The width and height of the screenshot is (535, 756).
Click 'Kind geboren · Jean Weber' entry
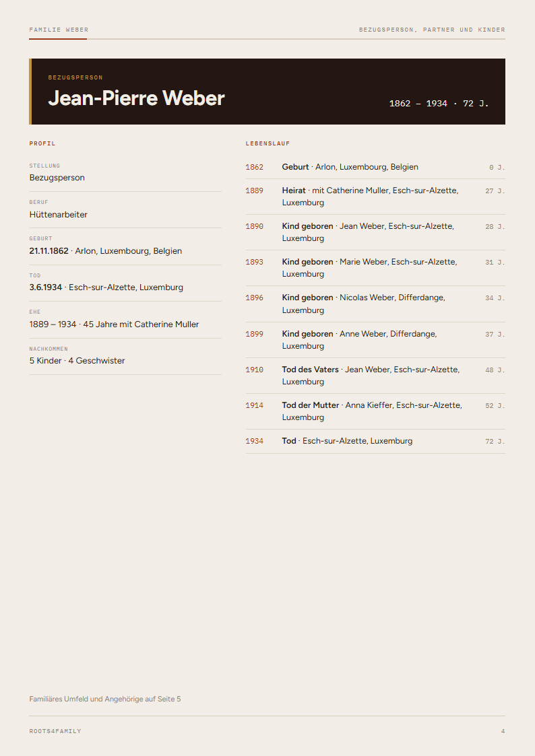pyautogui.click(x=368, y=232)
